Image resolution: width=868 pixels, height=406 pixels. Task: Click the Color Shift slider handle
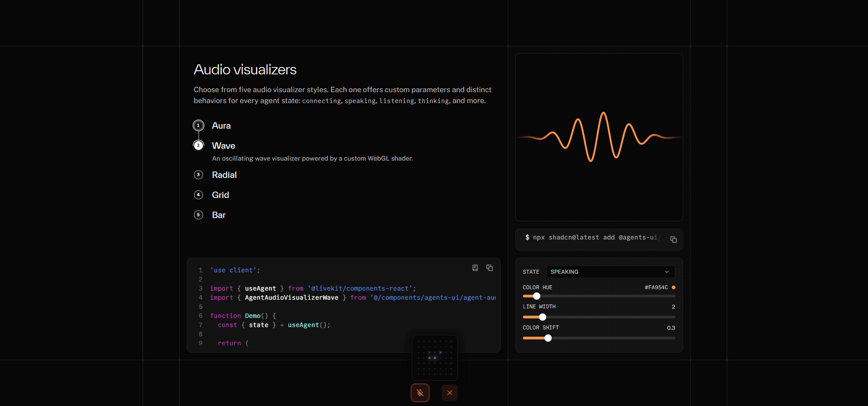[x=548, y=338]
